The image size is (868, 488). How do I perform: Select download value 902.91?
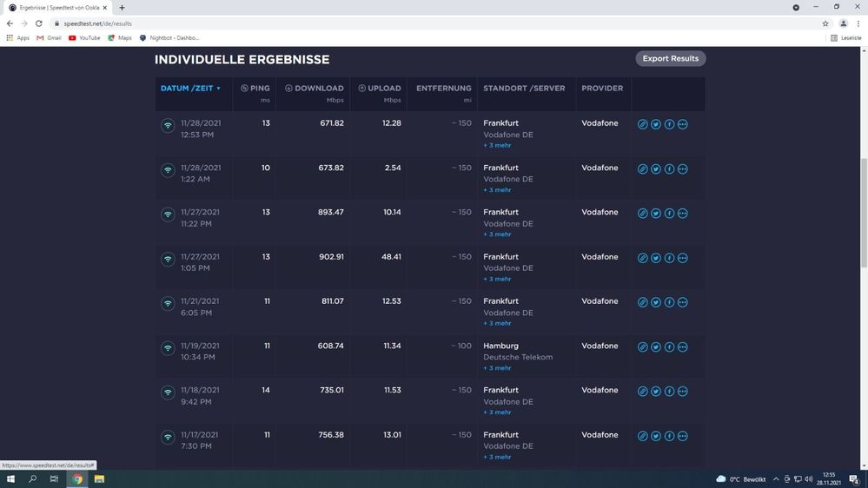[331, 257]
